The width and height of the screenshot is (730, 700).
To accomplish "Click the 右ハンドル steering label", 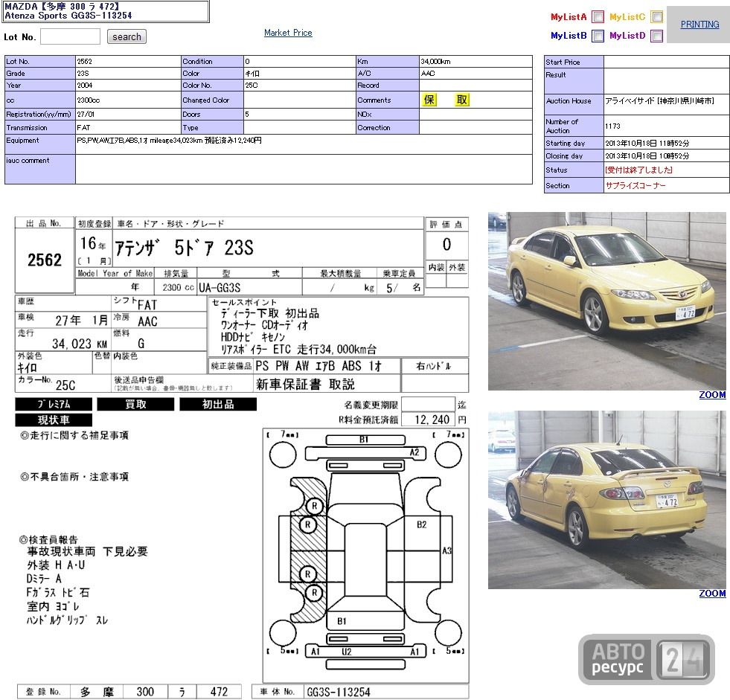I will pyautogui.click(x=434, y=366).
